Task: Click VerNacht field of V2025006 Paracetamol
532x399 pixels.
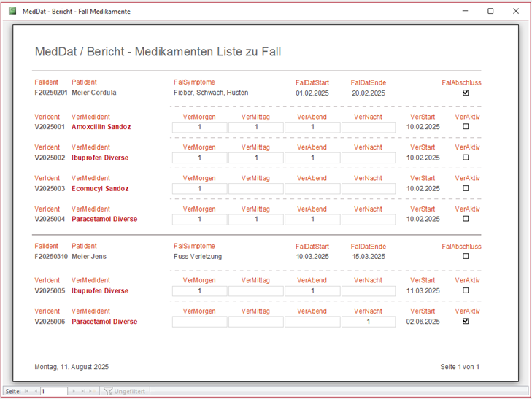Action: (369, 322)
